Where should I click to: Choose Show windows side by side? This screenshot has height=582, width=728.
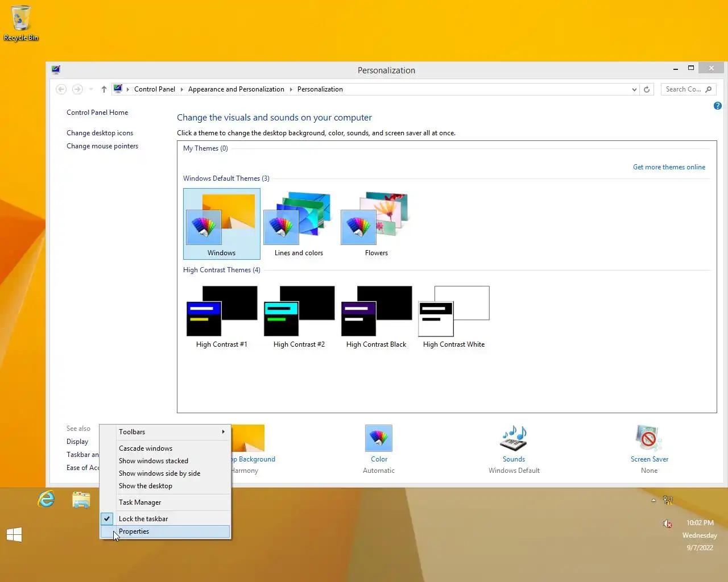coord(166,473)
